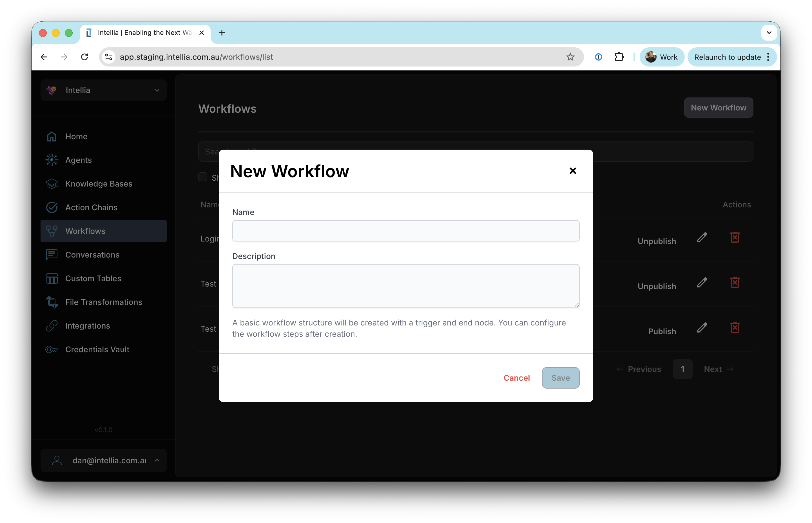
Task: Open the Home section in the sidebar
Action: pos(76,136)
